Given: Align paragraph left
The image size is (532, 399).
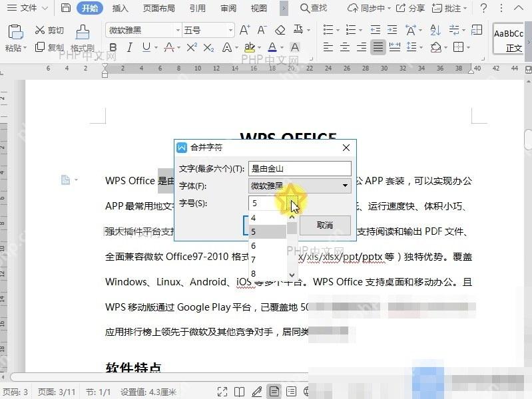Looking at the screenshot, I should coord(328,47).
